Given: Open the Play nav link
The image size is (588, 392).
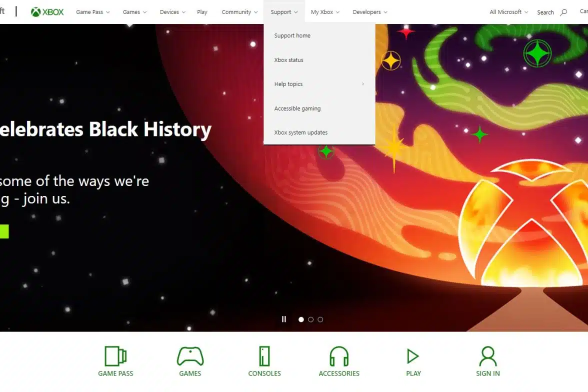Looking at the screenshot, I should pos(202,12).
